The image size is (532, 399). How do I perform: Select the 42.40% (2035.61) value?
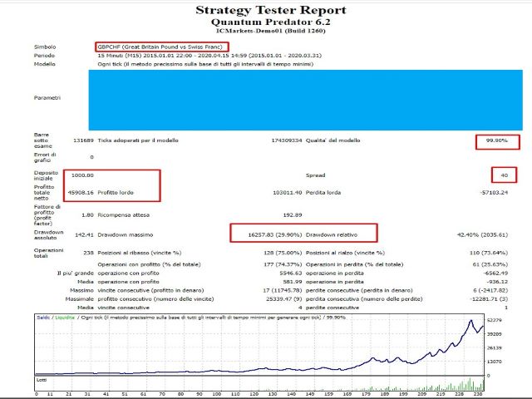482,234
